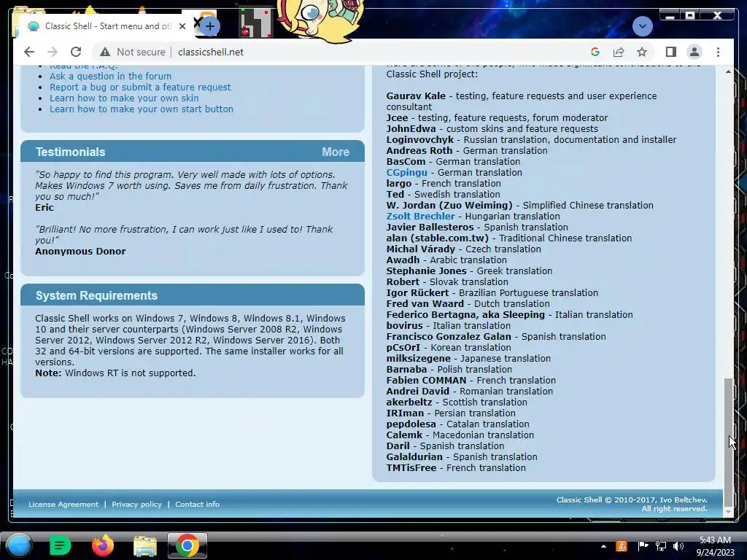Click scrollbar down arrow
The width and height of the screenshot is (747, 560).
click(x=728, y=513)
